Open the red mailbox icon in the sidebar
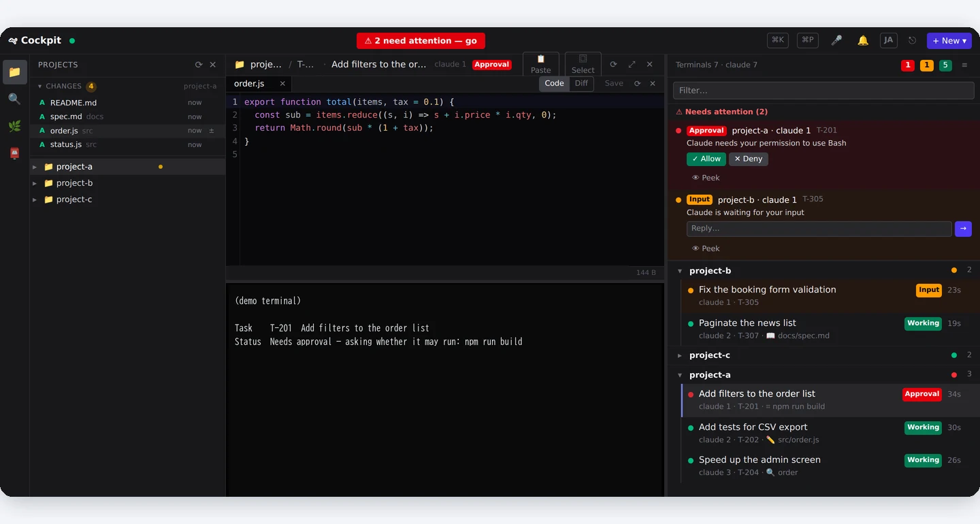The width and height of the screenshot is (980, 524). tap(14, 154)
